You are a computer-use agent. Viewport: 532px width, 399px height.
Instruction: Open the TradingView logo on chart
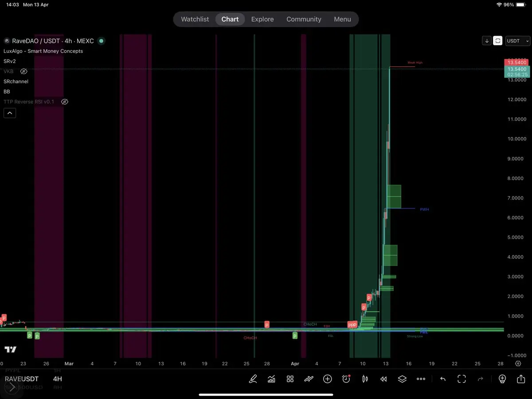point(10,349)
